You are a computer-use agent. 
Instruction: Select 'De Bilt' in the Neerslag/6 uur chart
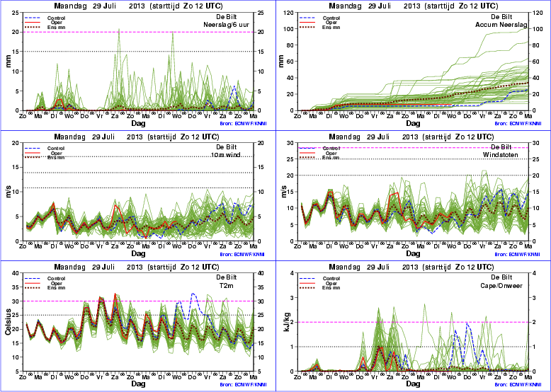[x=227, y=17]
